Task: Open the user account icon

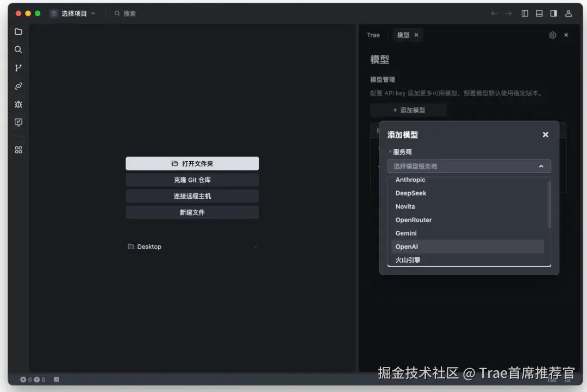Action: point(569,14)
